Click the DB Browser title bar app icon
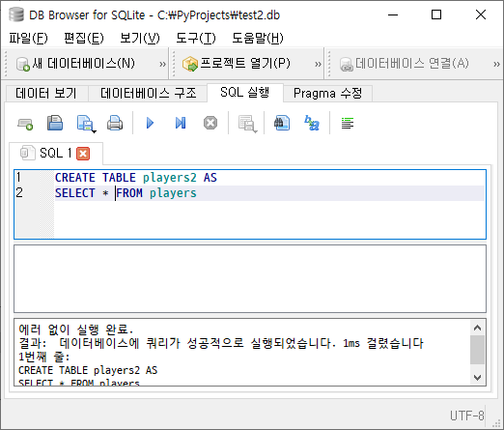 [x=16, y=14]
